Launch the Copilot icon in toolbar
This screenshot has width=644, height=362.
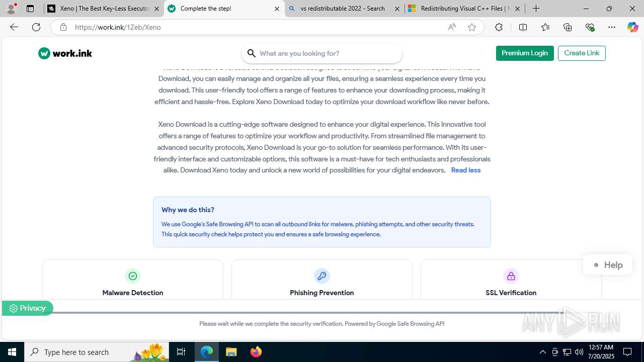(632, 27)
